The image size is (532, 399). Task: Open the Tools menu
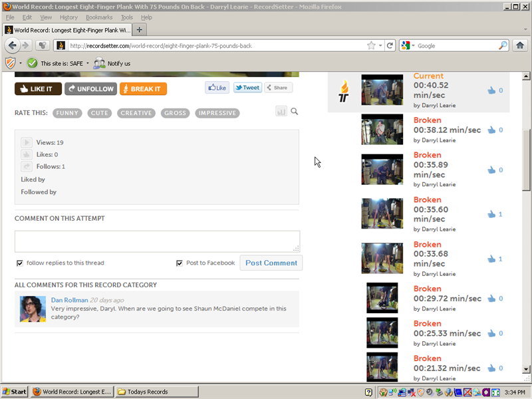click(127, 17)
